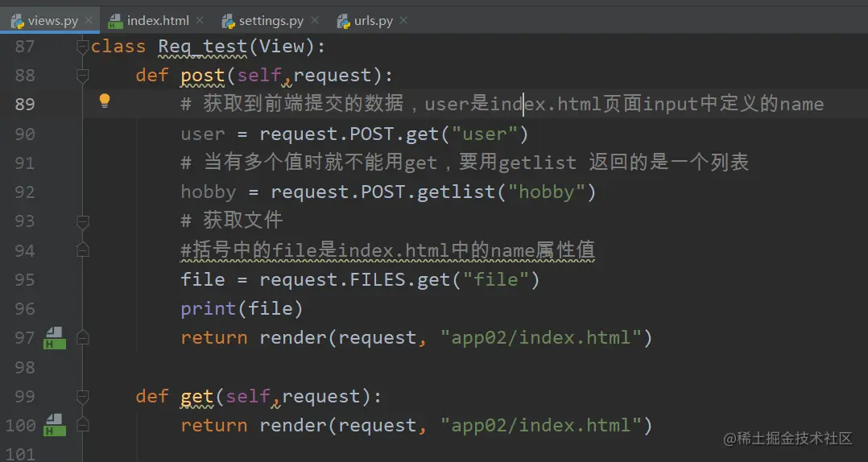The height and width of the screenshot is (462, 868).
Task: Click the class keyword on line 87
Action: point(118,47)
